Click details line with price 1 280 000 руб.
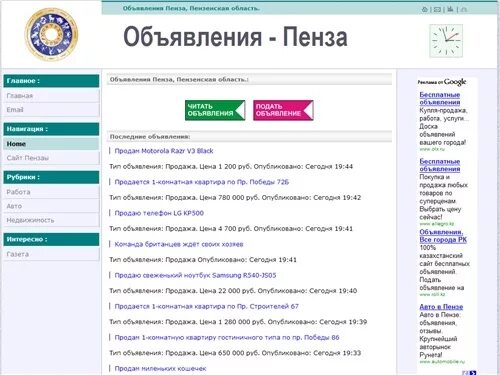 238,322
